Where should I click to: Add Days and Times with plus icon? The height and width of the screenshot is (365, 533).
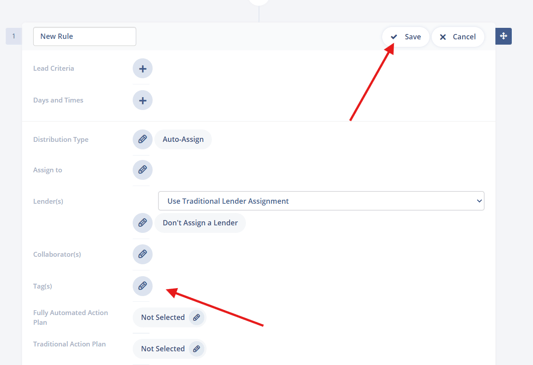pyautogui.click(x=142, y=100)
